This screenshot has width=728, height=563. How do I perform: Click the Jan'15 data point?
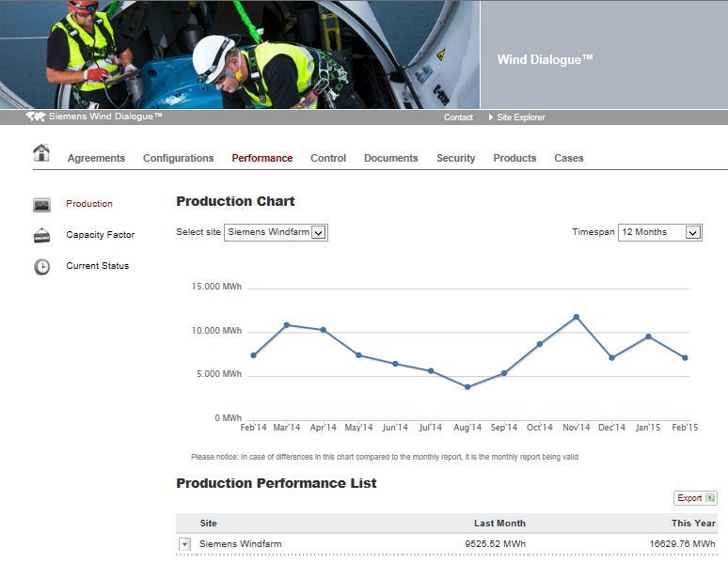tap(649, 336)
